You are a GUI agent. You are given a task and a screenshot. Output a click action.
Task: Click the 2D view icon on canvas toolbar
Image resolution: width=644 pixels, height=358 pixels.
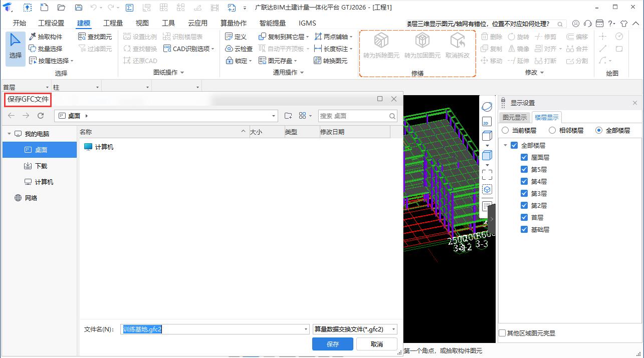click(487, 122)
